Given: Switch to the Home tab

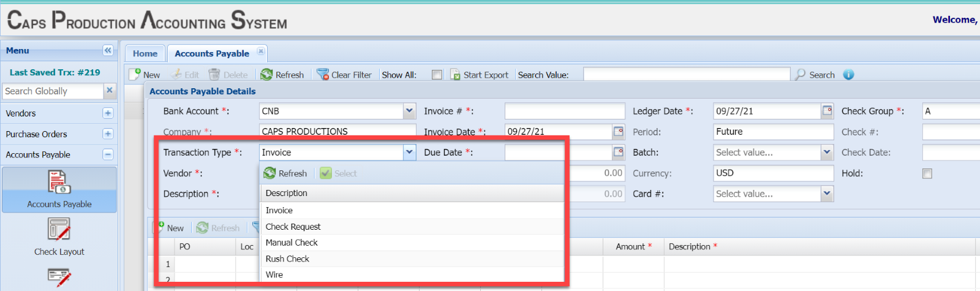Looking at the screenshot, I should (145, 53).
